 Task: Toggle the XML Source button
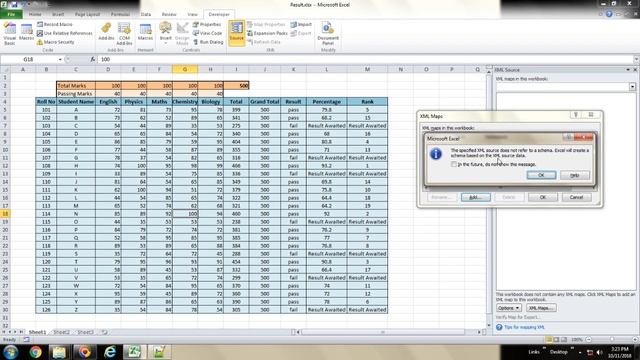tap(236, 32)
